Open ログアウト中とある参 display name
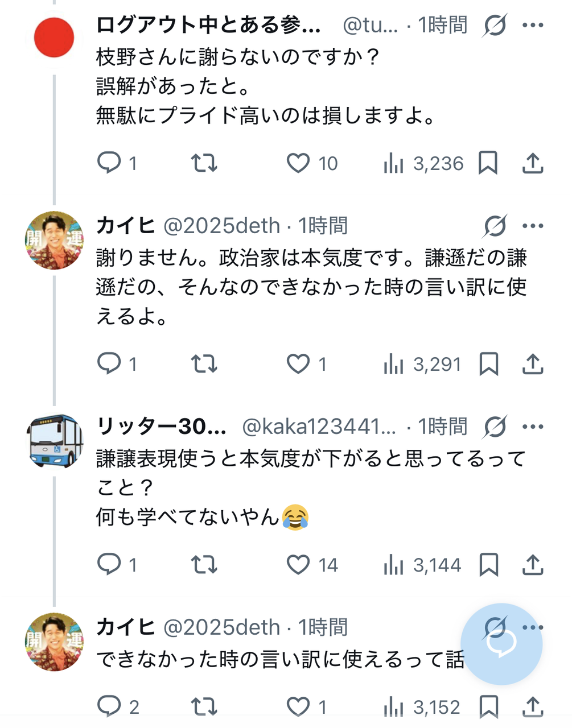This screenshot has height=728, width=572. [208, 26]
